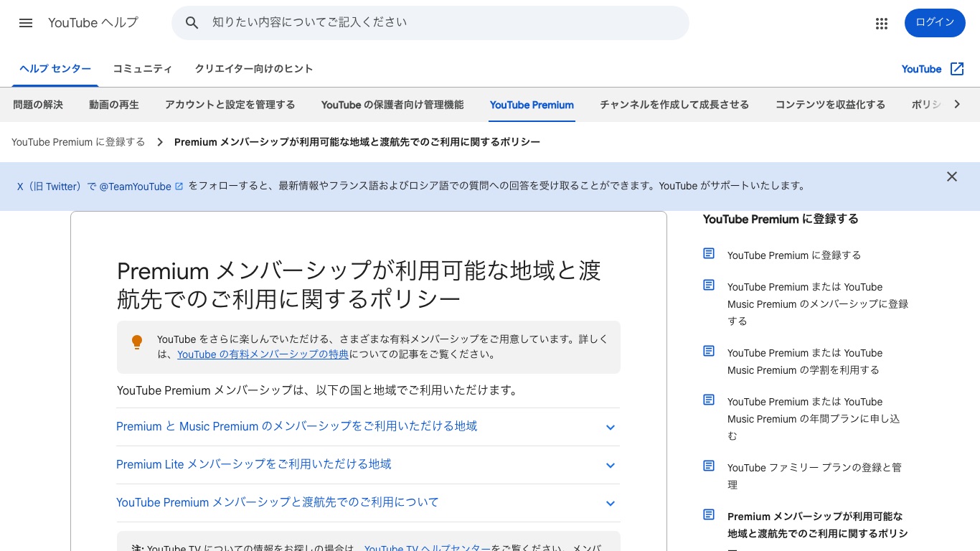Click the top-right YouTube text link
The height and width of the screenshot is (551, 980).
[x=921, y=69]
